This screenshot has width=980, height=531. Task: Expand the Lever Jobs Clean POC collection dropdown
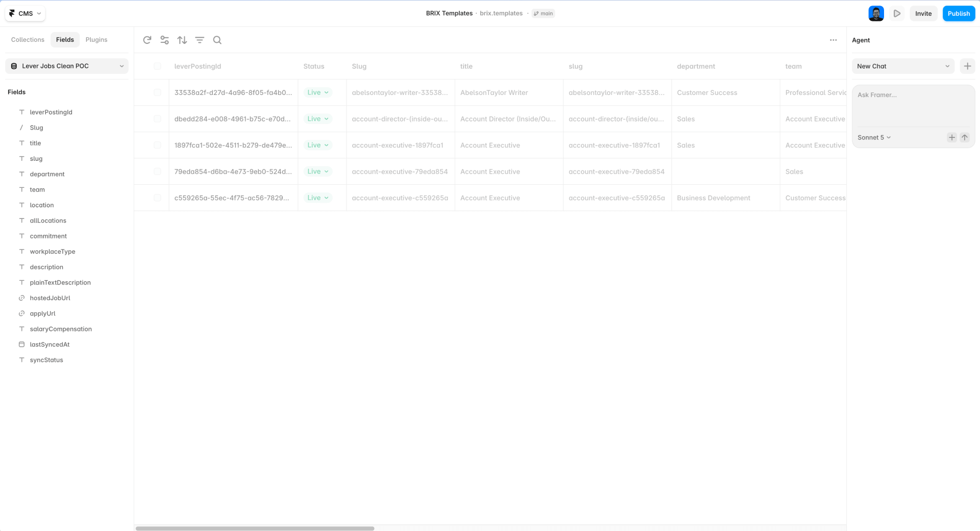click(x=67, y=66)
